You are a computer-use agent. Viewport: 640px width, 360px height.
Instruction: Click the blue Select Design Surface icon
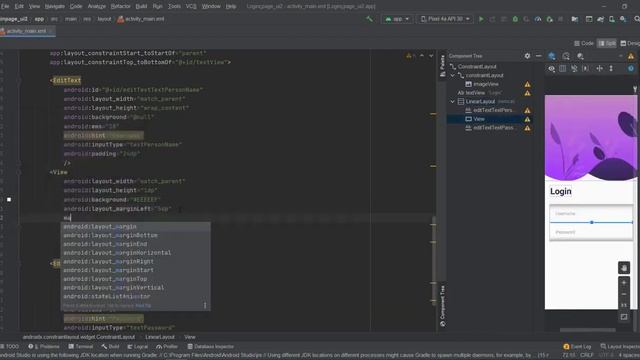552,56
